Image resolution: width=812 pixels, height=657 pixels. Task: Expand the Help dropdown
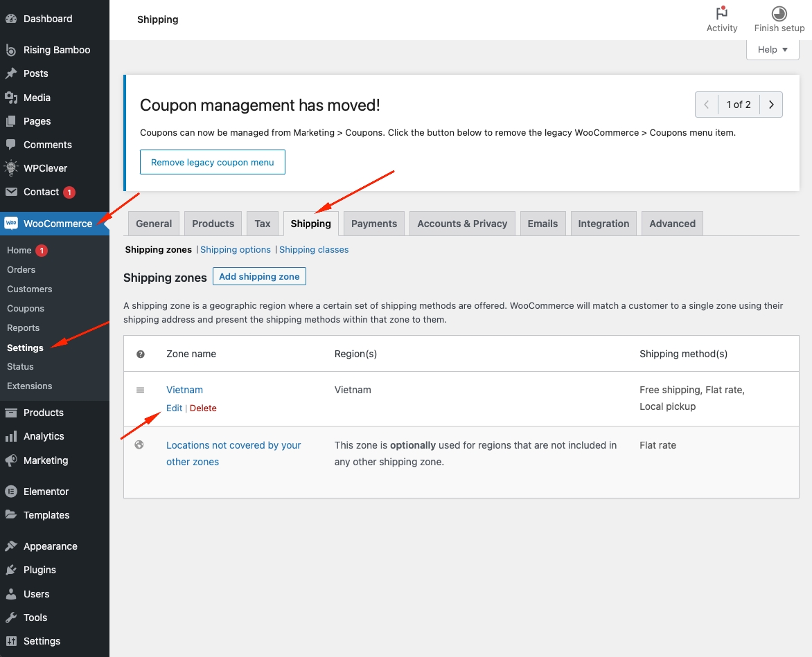tap(773, 49)
